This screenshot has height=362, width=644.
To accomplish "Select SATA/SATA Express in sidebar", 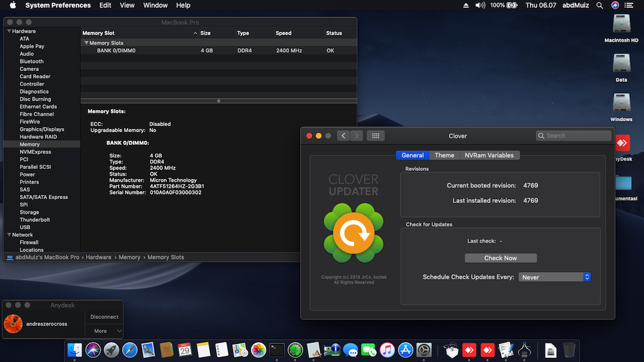I will tap(44, 197).
